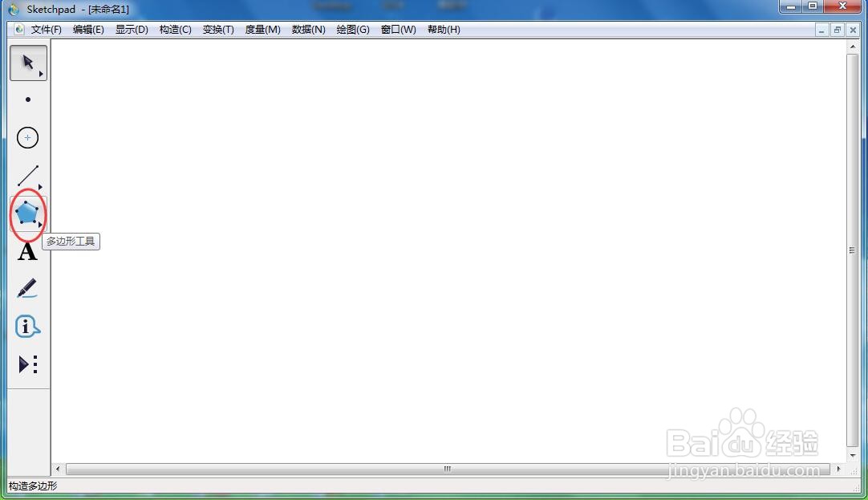Select the Straightedge line segment tool
Viewport: 868px width, 500px height.
(28, 176)
